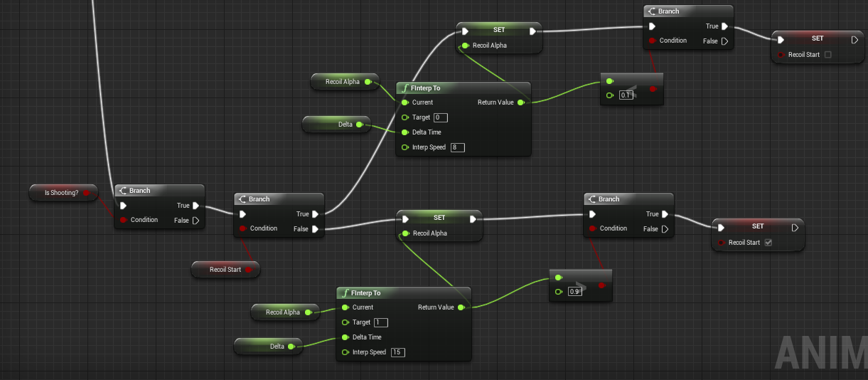Viewport: 868px width, 380px height.
Task: Click output exec pin of SET Recoil Alpha above Target 0 FInterp
Action: [x=533, y=31]
